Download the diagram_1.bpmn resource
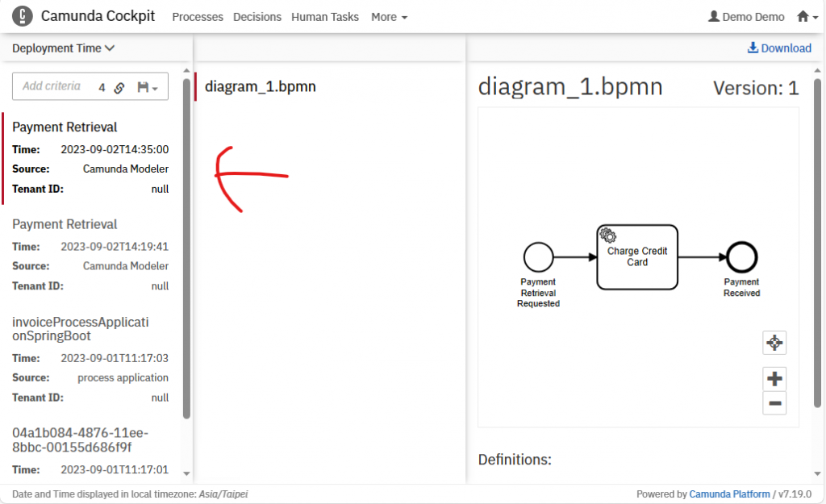Viewport: 826px width, 504px height. [x=779, y=48]
